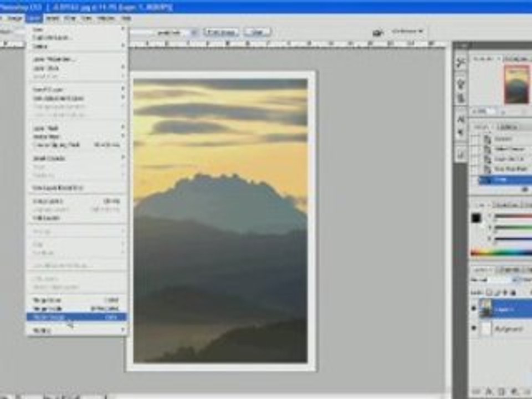532x399 pixels.
Task: Click the Front Image button
Action: [x=221, y=32]
